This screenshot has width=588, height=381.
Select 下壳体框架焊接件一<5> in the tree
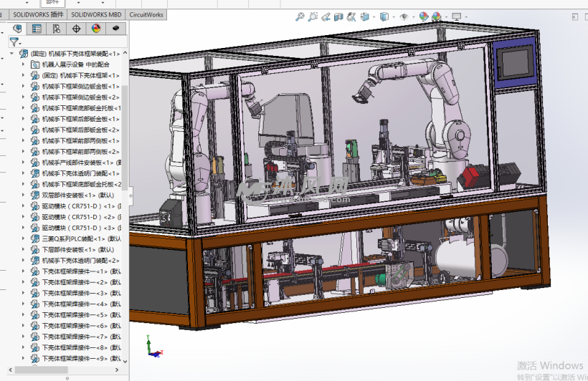[x=74, y=314]
